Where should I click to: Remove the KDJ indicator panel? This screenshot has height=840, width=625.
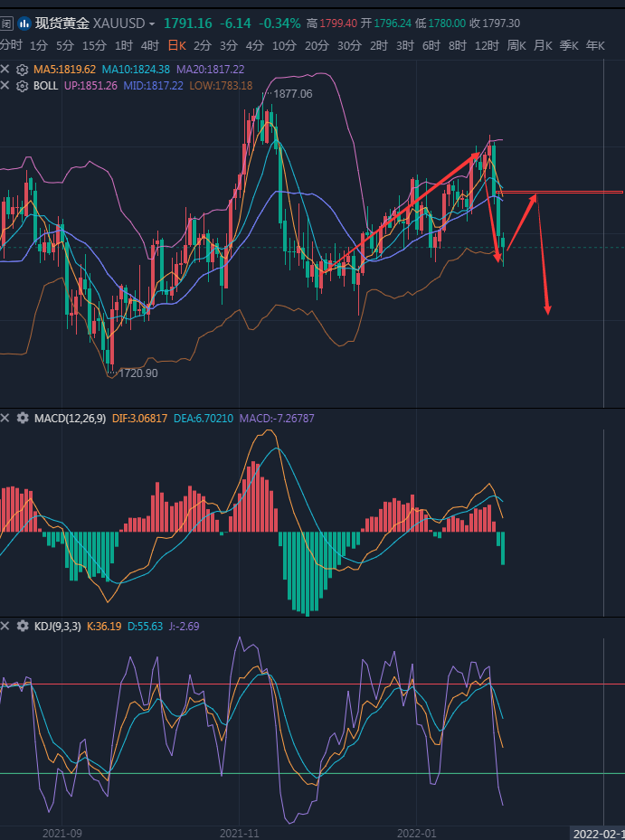click(x=5, y=626)
